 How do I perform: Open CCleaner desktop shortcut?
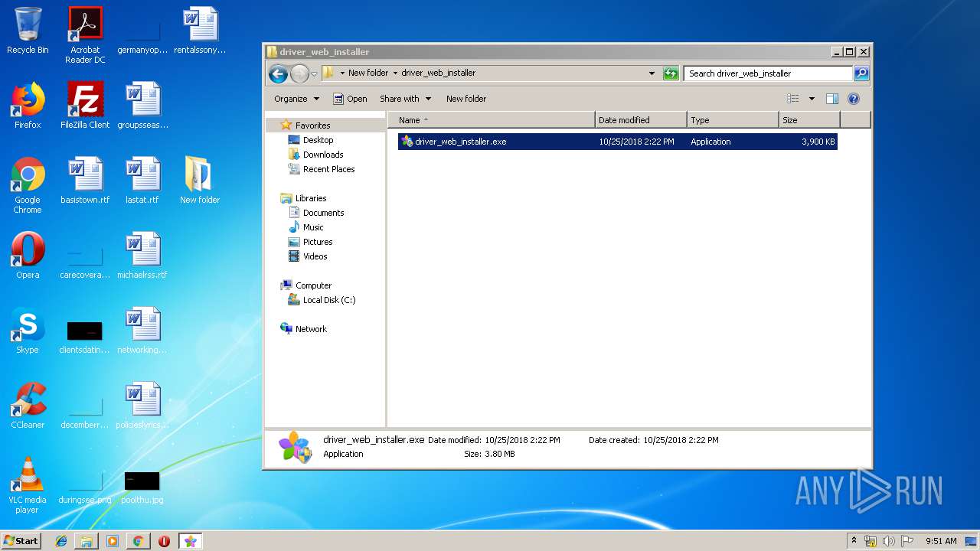[x=28, y=406]
